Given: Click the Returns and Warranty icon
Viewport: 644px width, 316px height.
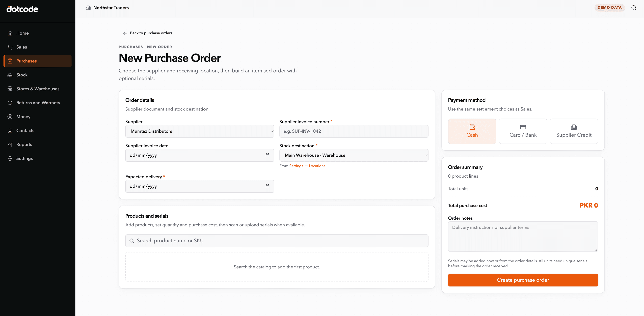Looking at the screenshot, I should (x=10, y=103).
